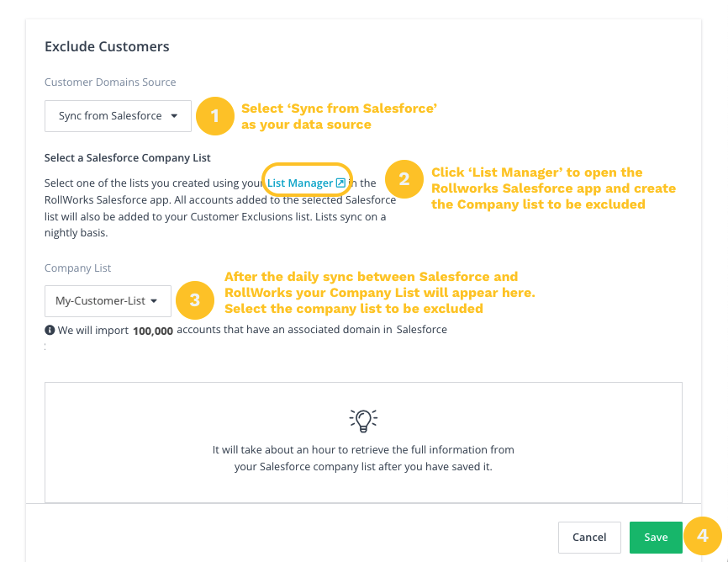Click the Customer Domains Source label
The image size is (728, 562).
click(110, 82)
